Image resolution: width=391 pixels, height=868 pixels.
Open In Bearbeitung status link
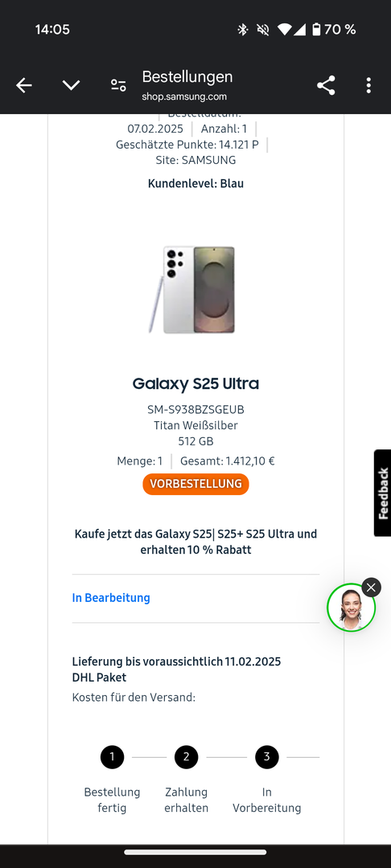111,598
